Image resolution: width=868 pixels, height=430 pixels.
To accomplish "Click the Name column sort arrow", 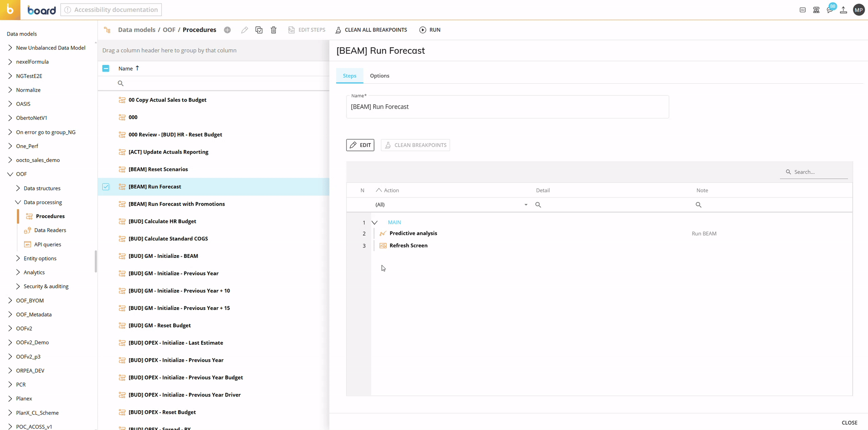I will pos(137,68).
